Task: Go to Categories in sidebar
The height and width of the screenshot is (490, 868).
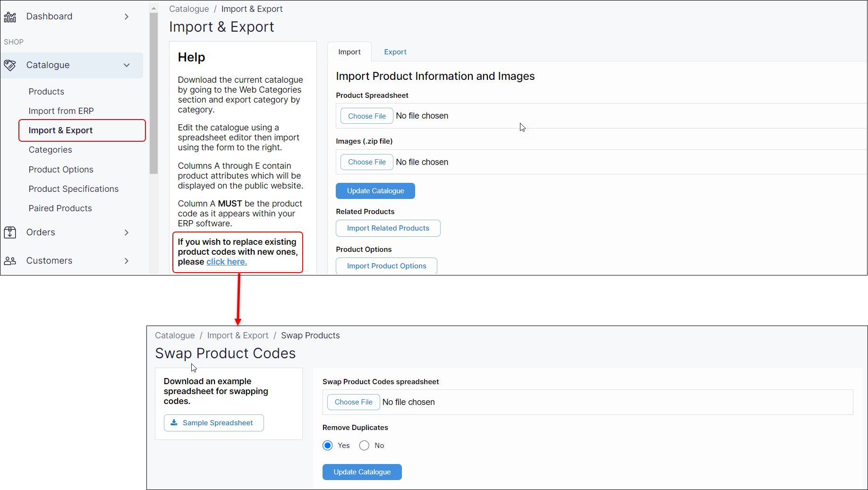Action: point(50,150)
